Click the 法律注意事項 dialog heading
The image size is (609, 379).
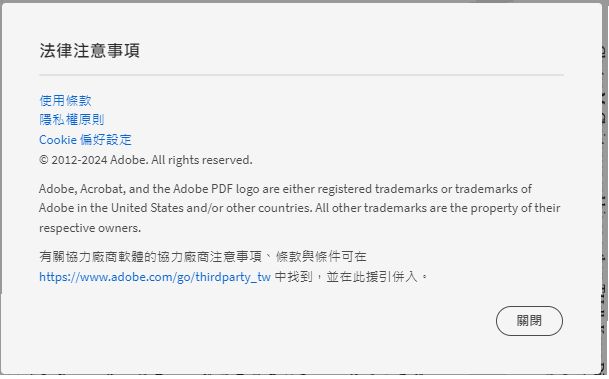point(90,50)
